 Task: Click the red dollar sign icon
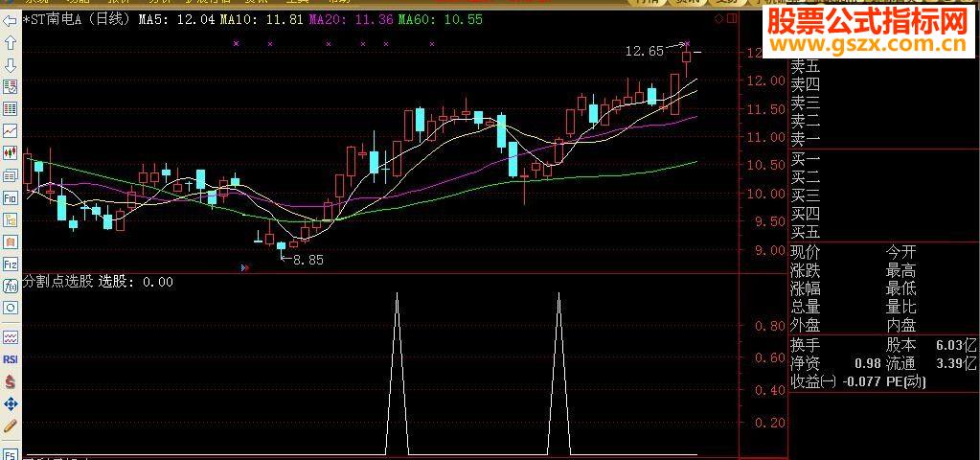pos(10,381)
